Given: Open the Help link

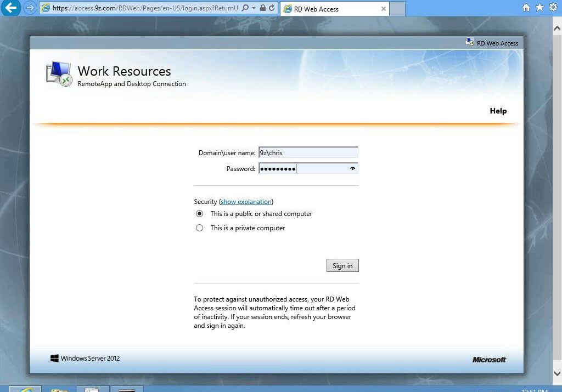Looking at the screenshot, I should pos(498,111).
